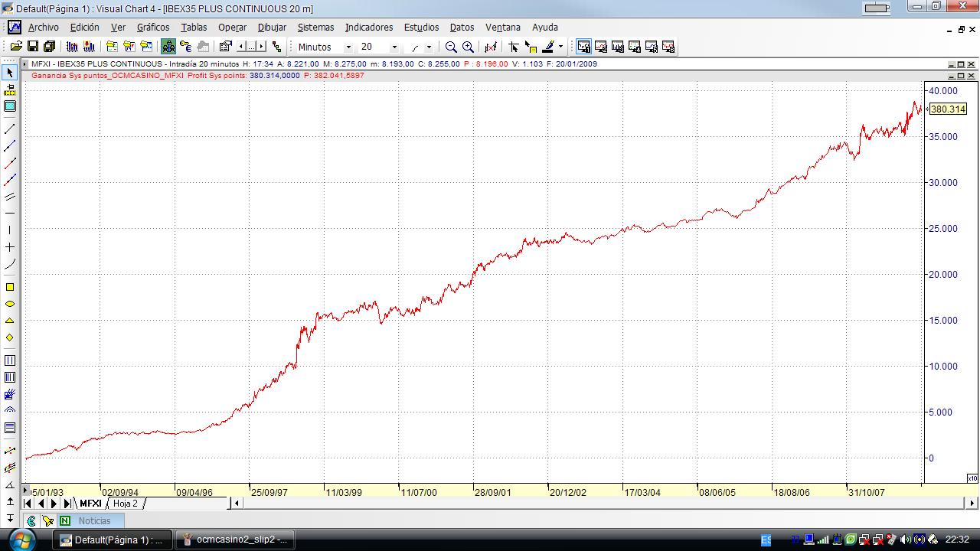The width and height of the screenshot is (980, 551).
Task: Open ocmcasino2_slip2 taskbar button
Action: click(x=234, y=540)
